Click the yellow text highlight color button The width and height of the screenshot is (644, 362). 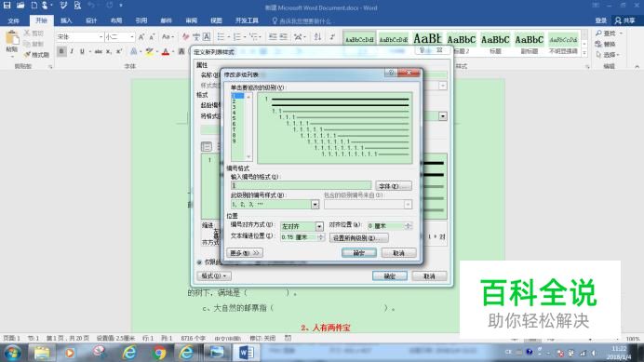click(x=149, y=51)
